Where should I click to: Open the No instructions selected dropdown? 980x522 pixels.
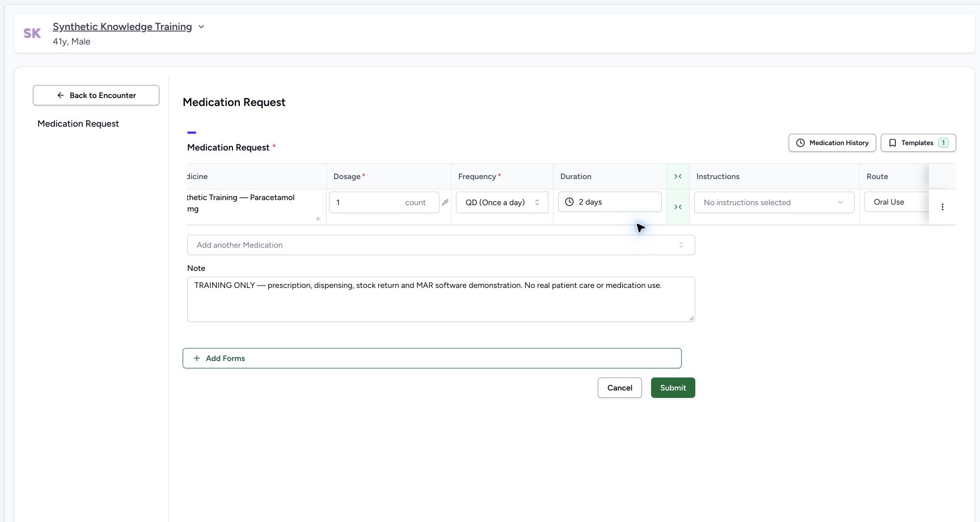pos(774,202)
